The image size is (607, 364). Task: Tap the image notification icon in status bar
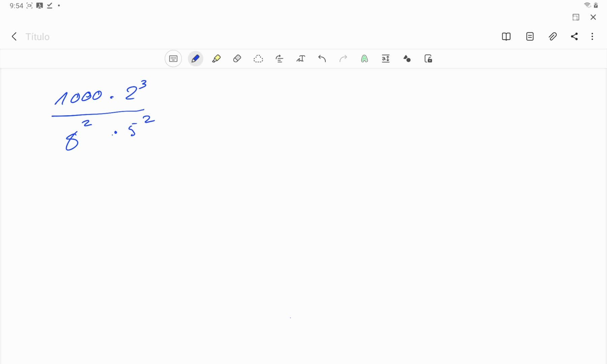[39, 5]
